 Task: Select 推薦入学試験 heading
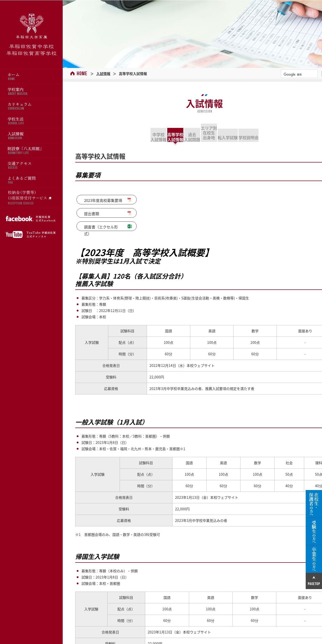tap(94, 284)
